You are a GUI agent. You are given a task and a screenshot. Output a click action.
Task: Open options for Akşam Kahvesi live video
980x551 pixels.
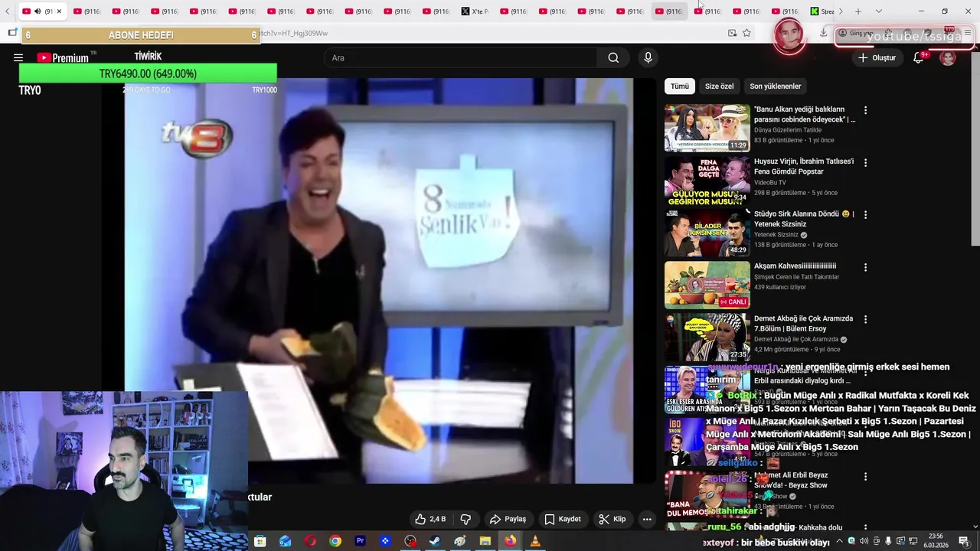[866, 267]
